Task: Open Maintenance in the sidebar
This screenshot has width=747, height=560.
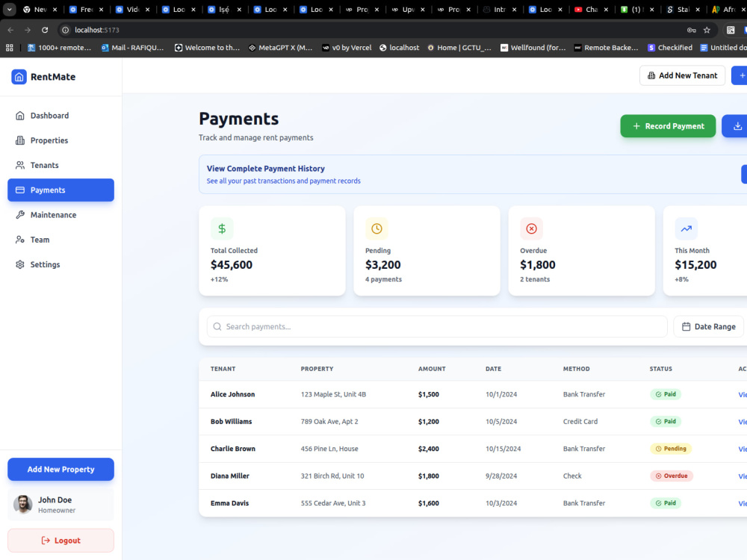Action: click(x=61, y=215)
